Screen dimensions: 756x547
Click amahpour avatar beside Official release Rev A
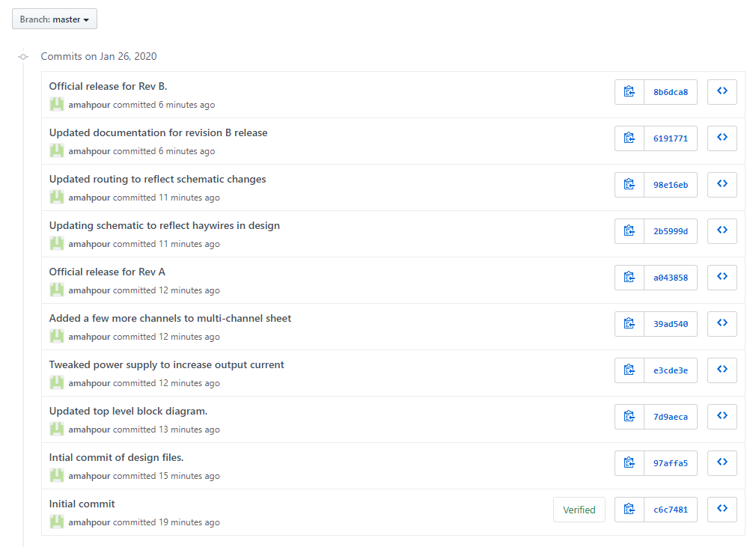click(57, 290)
